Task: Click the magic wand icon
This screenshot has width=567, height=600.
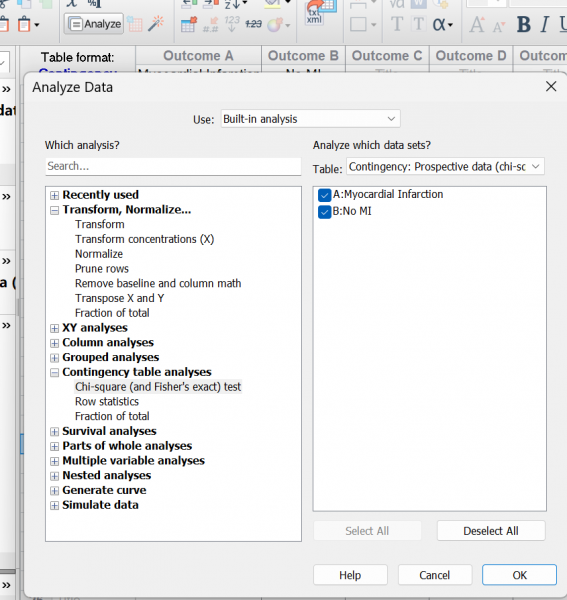Action: tap(155, 24)
